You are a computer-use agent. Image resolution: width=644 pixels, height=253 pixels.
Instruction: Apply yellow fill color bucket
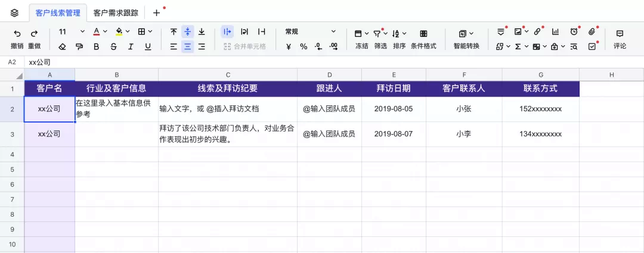[119, 32]
